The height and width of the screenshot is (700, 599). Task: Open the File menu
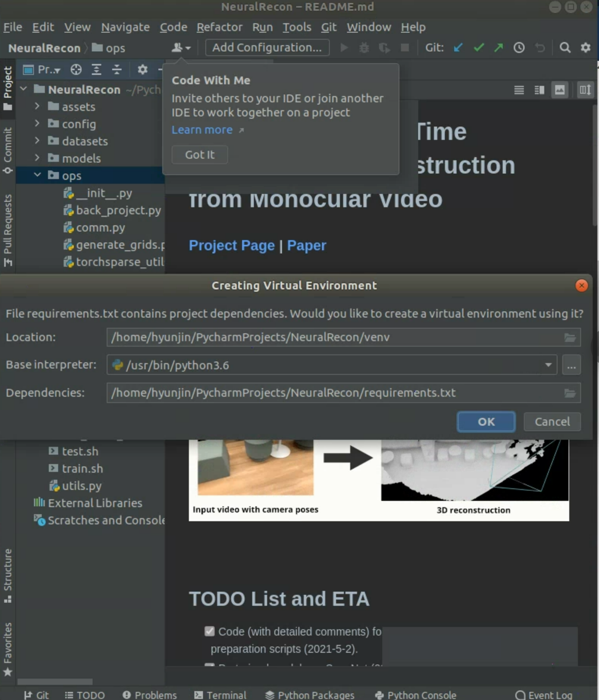tap(13, 27)
